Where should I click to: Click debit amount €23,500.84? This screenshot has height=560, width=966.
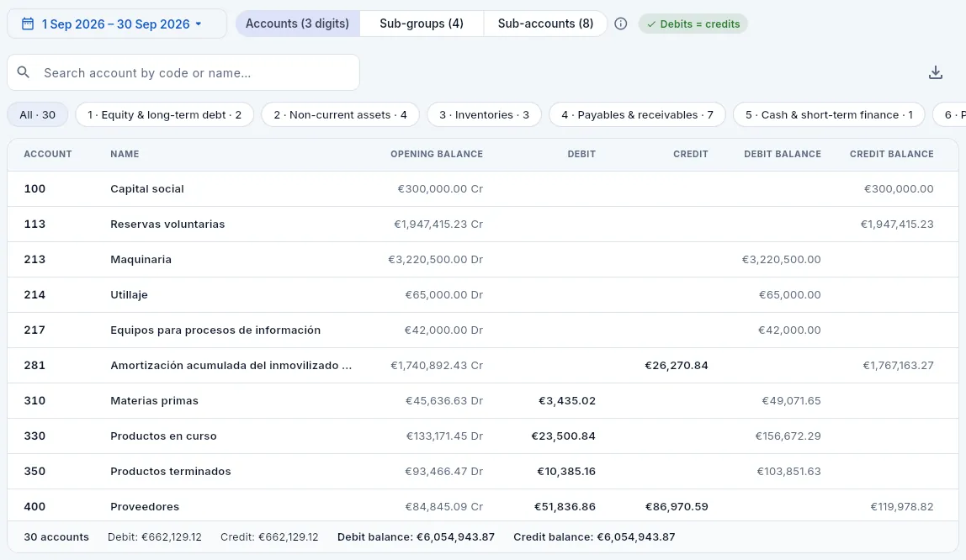coord(563,436)
